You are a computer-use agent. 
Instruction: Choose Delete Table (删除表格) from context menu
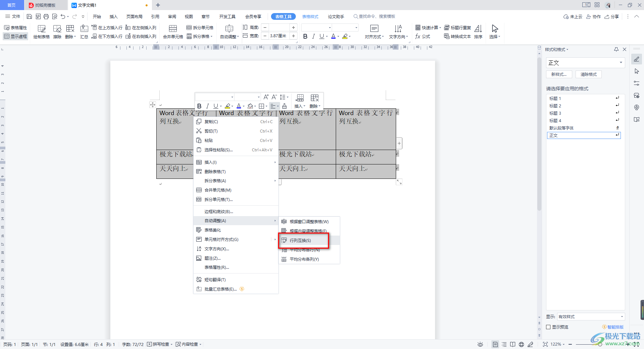pyautogui.click(x=236, y=171)
